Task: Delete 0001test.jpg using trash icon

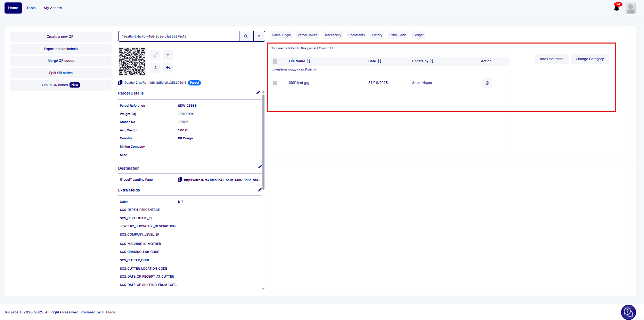Action: (487, 83)
